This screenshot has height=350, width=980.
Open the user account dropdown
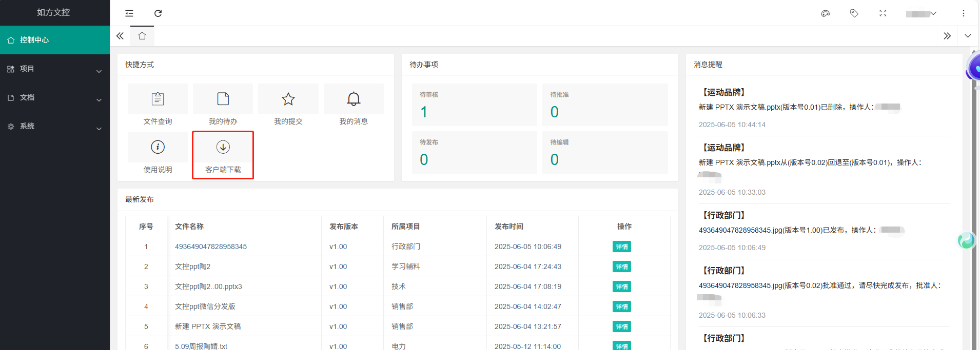922,14
